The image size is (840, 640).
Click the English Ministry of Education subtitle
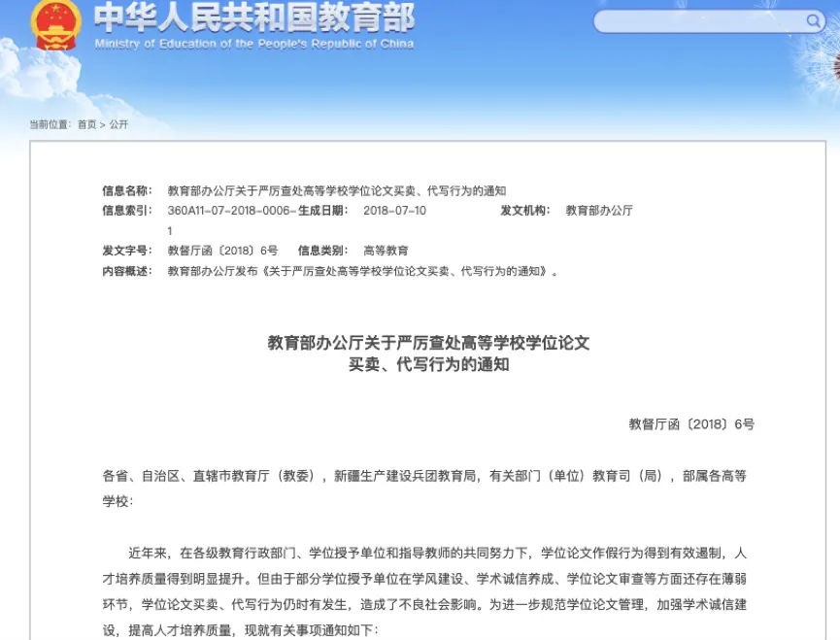click(x=254, y=44)
